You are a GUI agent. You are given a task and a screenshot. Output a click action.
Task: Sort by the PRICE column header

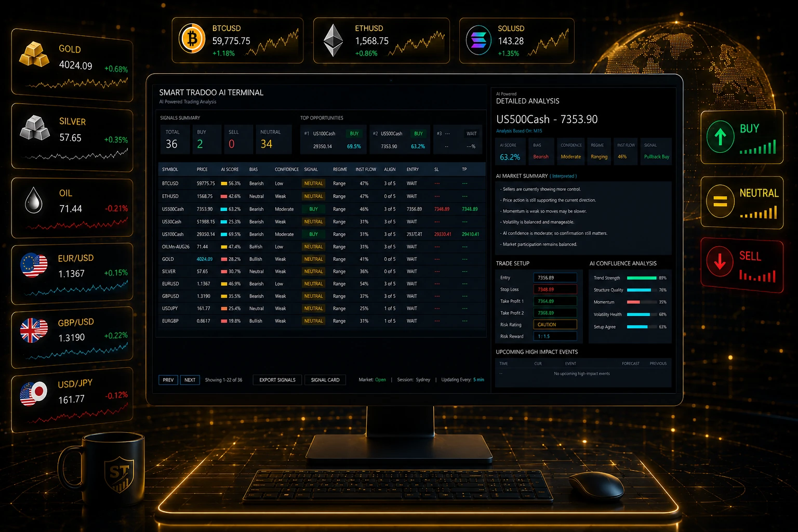(202, 169)
